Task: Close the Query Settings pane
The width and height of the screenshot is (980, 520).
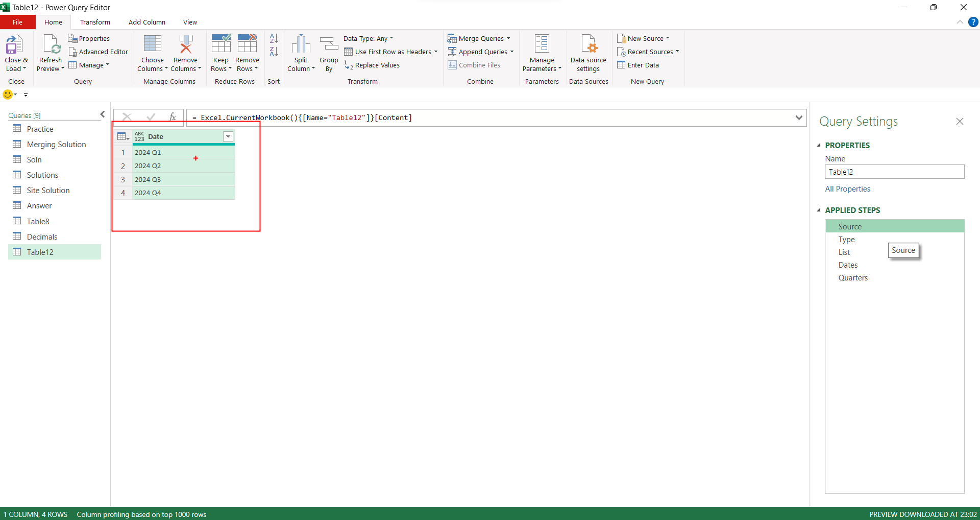Action: [960, 122]
